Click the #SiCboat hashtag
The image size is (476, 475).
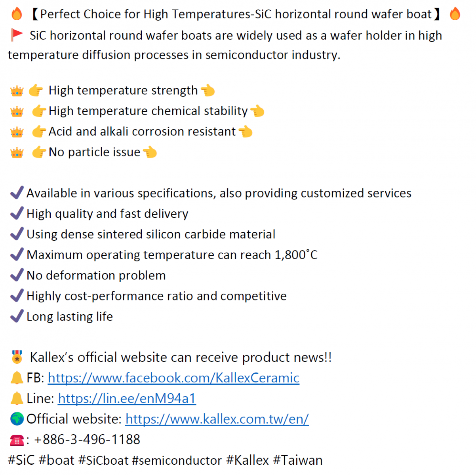coord(103,460)
